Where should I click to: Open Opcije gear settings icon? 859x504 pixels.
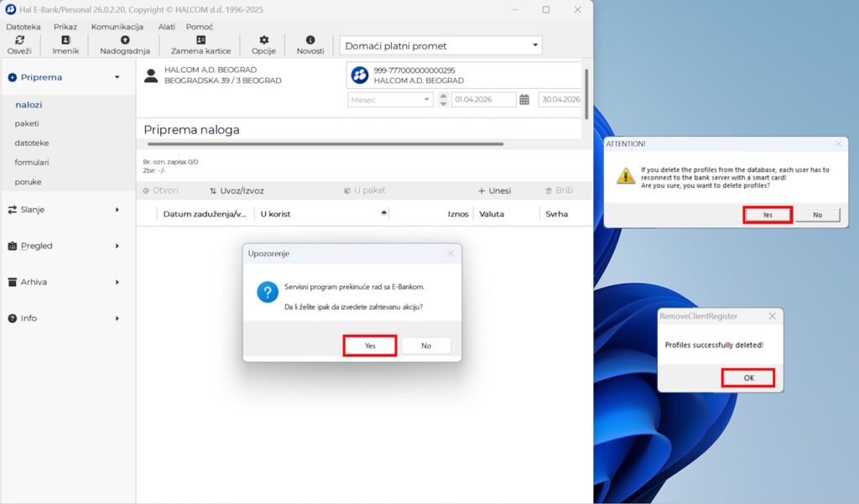click(263, 40)
